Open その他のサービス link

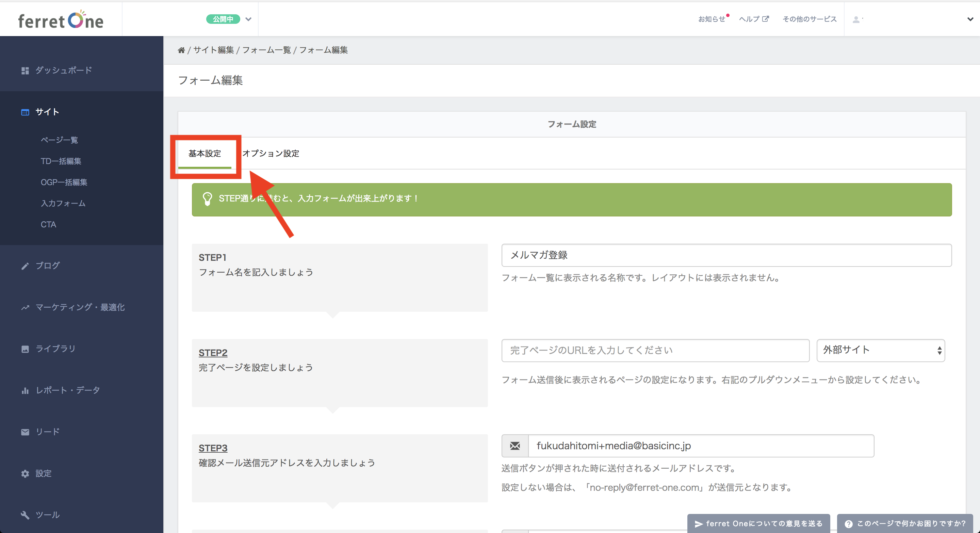click(810, 19)
